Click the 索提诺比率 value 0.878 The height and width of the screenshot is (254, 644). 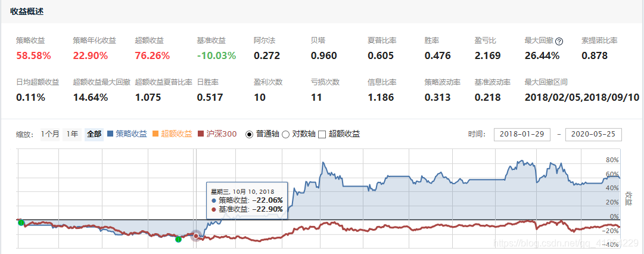coord(595,56)
